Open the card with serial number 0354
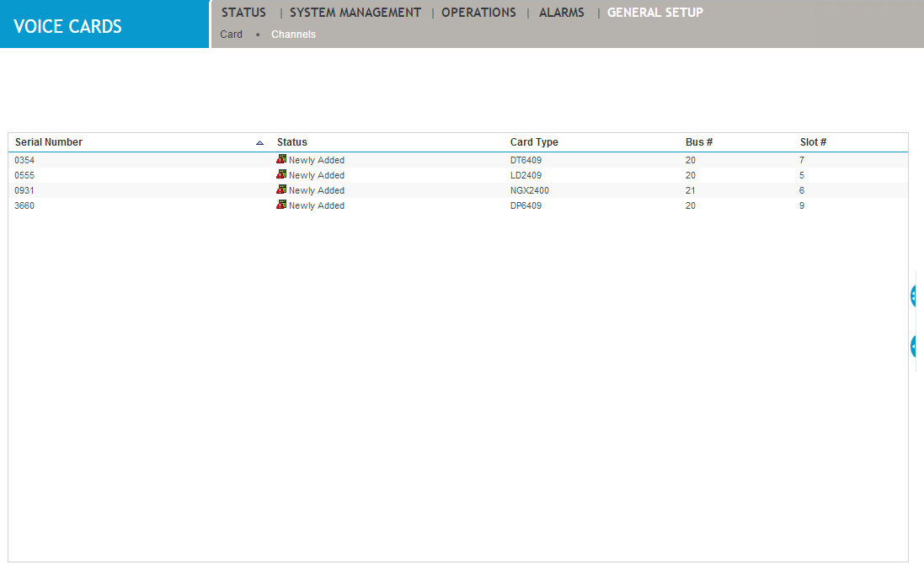The height and width of the screenshot is (570, 924). (24, 159)
